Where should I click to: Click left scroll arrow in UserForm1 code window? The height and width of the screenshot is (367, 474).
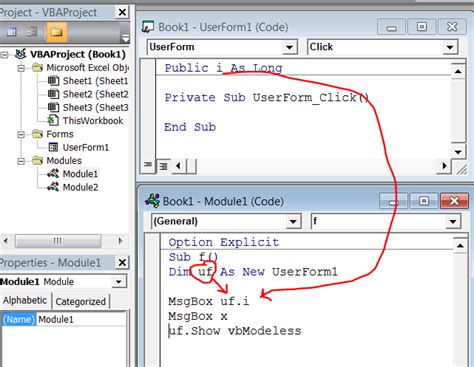click(x=179, y=166)
